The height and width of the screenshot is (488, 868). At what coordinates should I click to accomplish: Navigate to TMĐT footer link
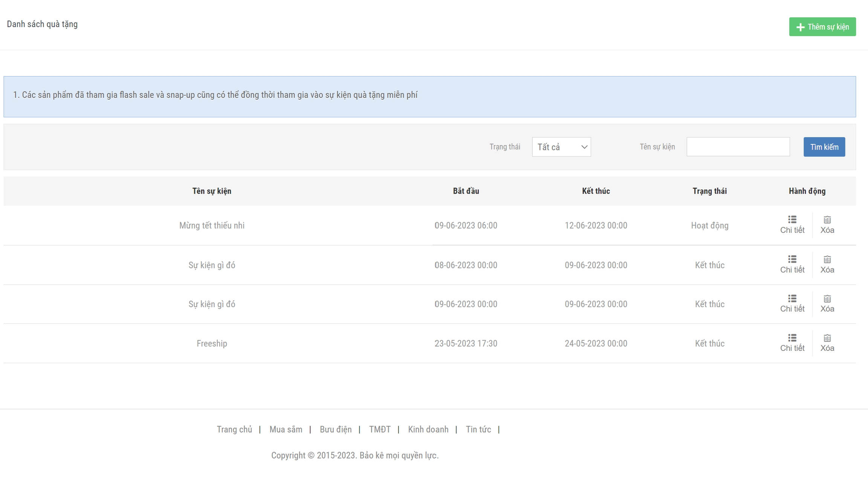[379, 430]
